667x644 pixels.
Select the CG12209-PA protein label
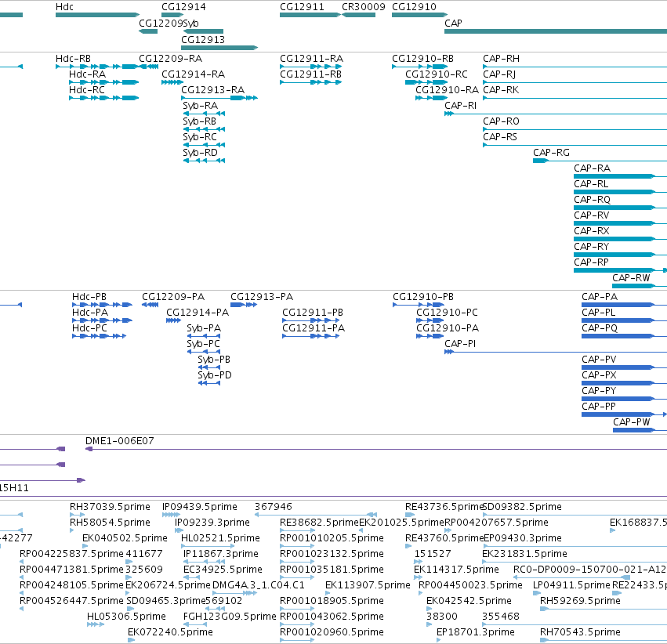point(173,297)
